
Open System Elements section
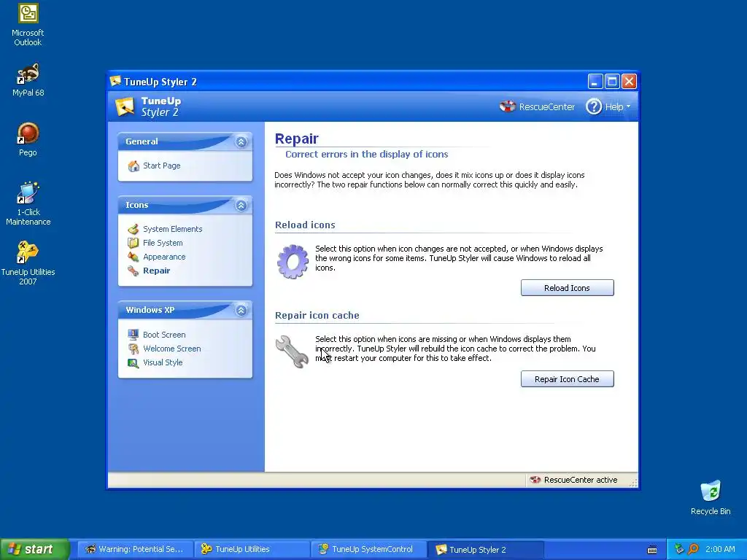pos(172,229)
